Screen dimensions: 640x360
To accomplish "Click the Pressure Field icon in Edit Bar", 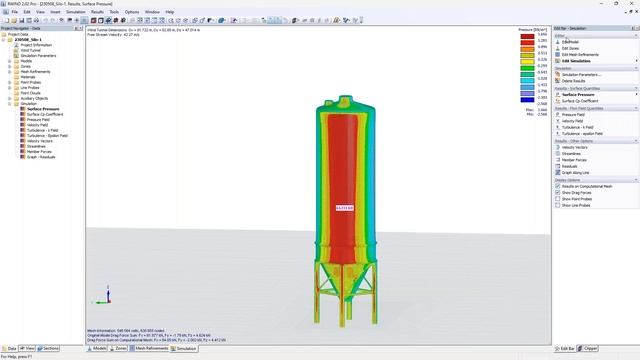I will click(x=558, y=115).
